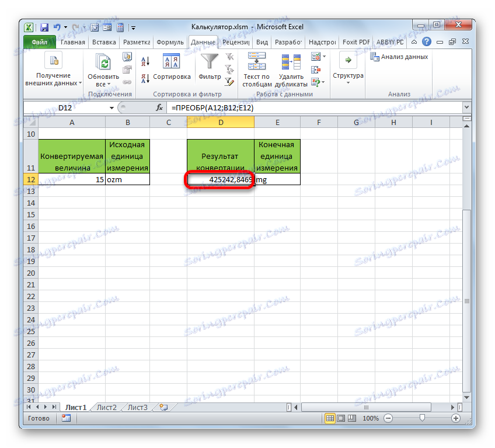
Task: Click the vertical scrollbar thumb
Action: pyautogui.click(x=467, y=301)
